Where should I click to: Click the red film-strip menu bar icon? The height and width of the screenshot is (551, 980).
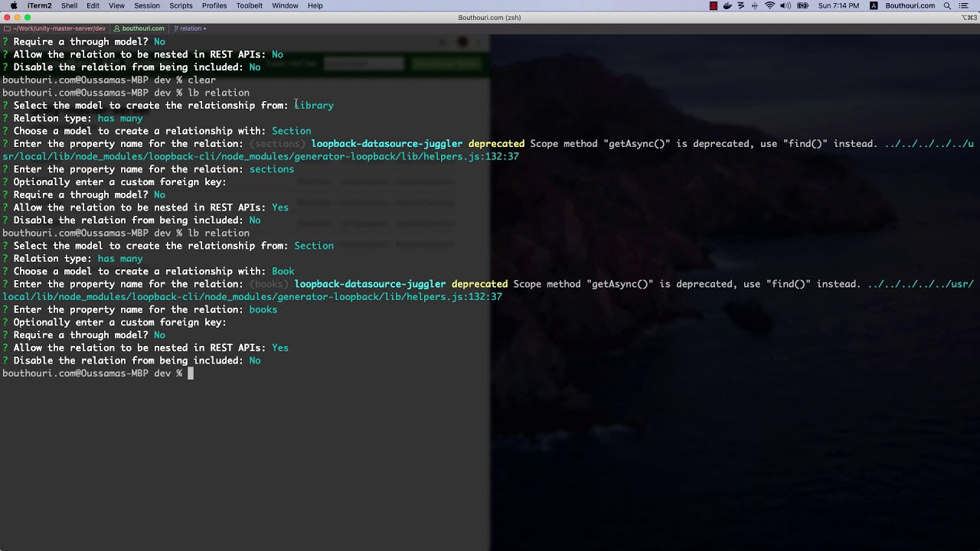(714, 5)
